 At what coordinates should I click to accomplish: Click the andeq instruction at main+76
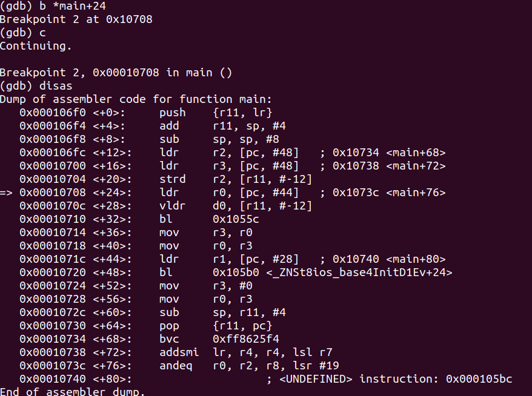[x=249, y=366]
